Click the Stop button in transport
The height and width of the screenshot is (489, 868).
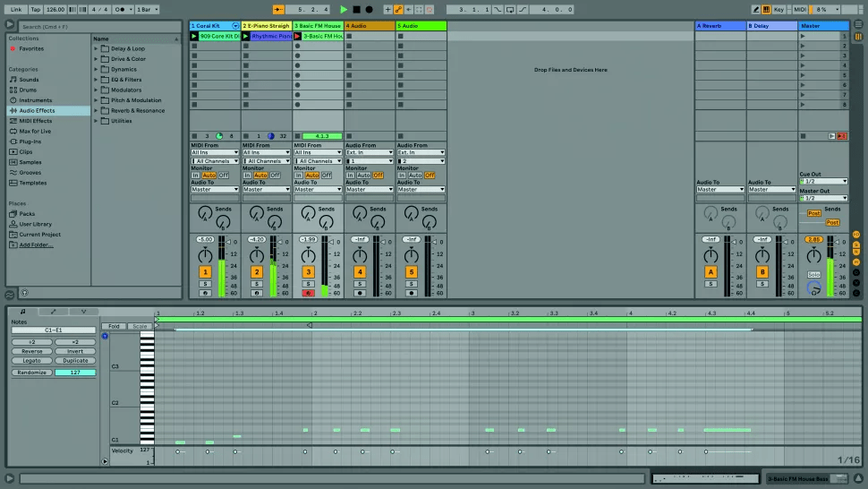click(x=356, y=9)
